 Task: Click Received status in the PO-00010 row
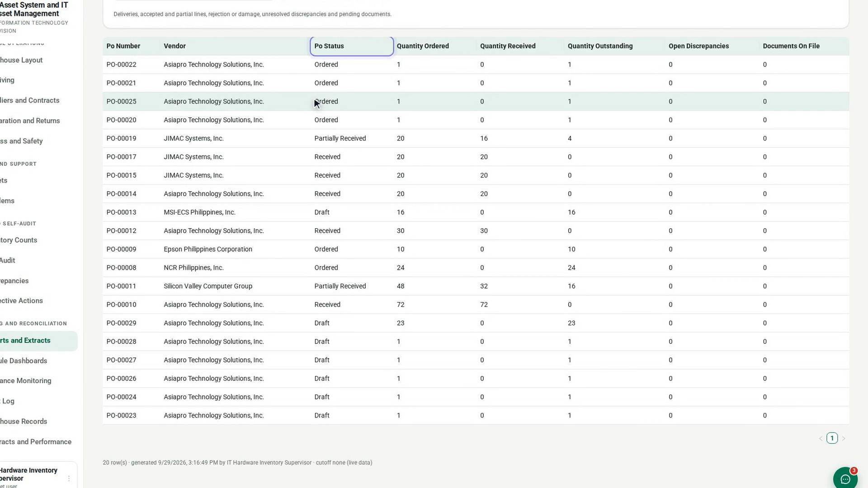[327, 305]
